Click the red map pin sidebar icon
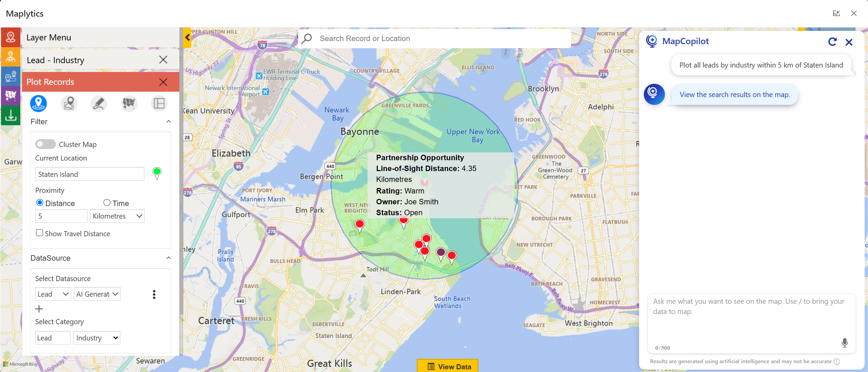868x372 pixels. [x=11, y=37]
